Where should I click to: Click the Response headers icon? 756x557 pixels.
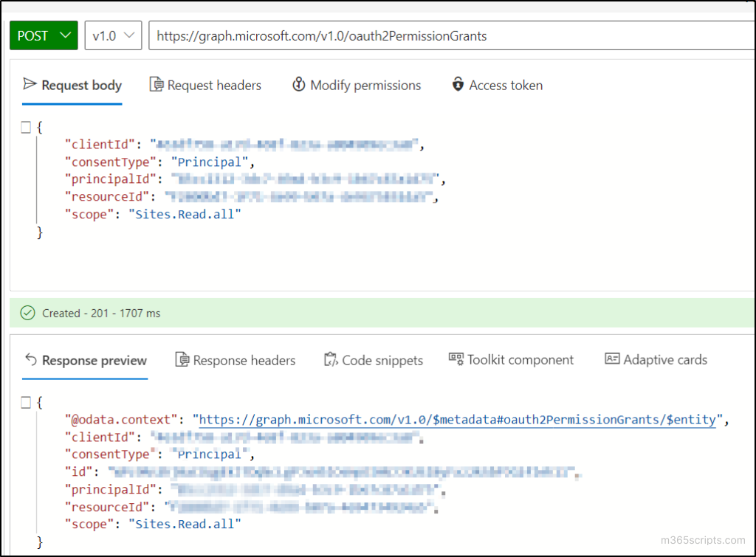[182, 360]
